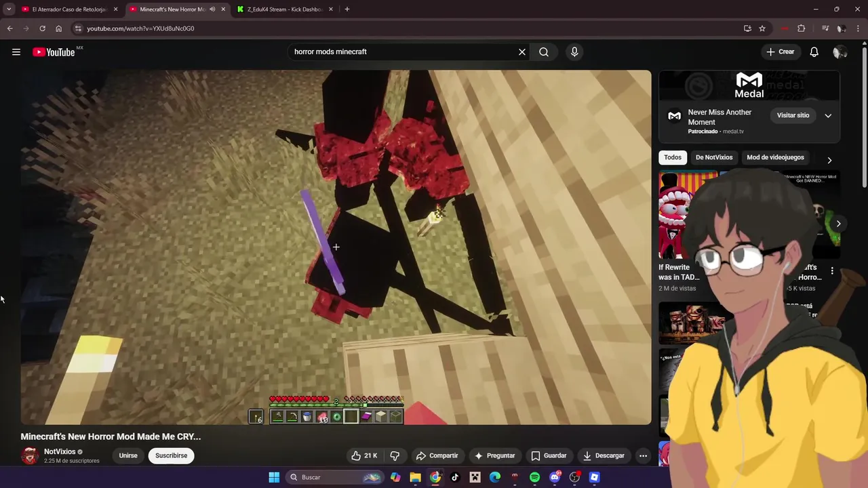Dislike the video
868x488 pixels.
(395, 455)
